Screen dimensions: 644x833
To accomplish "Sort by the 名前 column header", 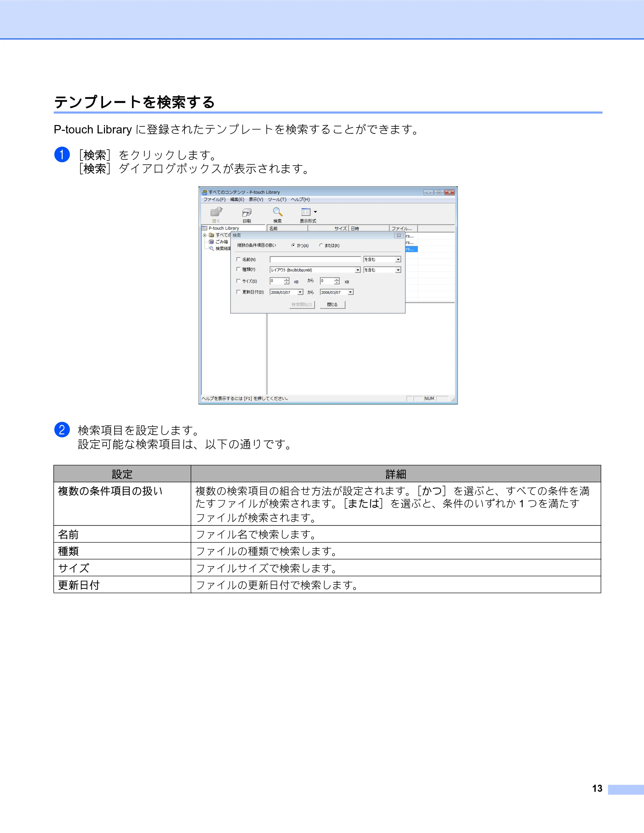I will click(x=287, y=228).
